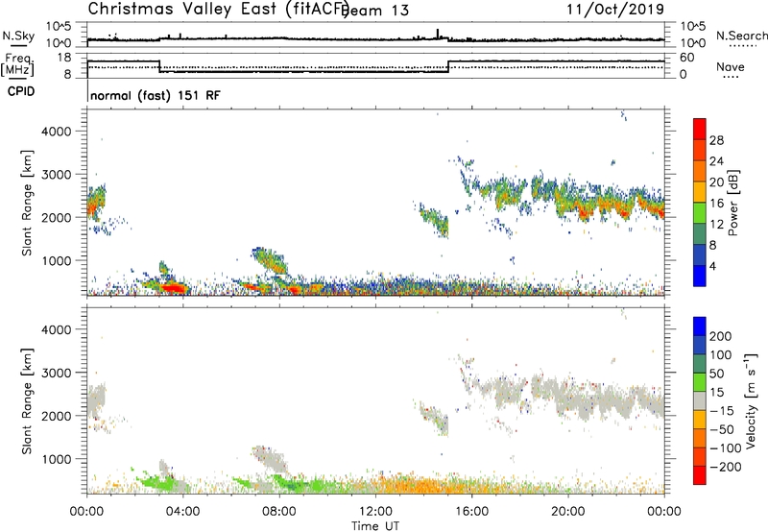Viewport: 768px width, 532px height.
Task: Click 'normal (fast) 151 RF' text
Action: 156,95
